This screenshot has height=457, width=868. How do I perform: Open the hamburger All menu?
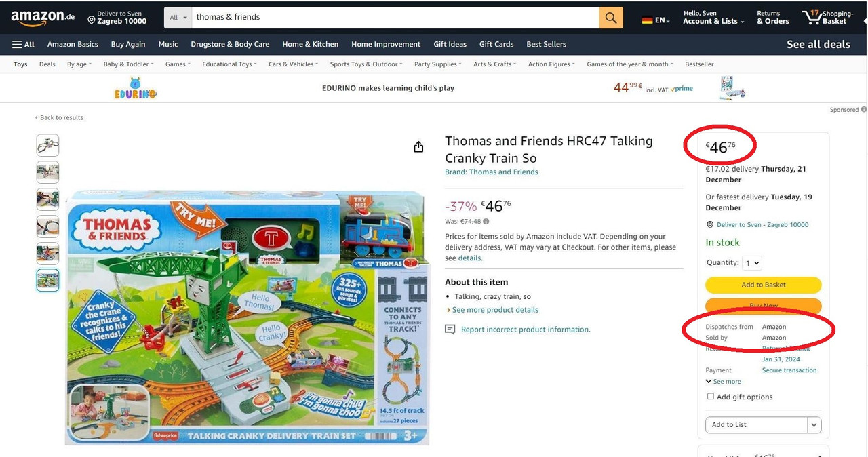pos(23,45)
